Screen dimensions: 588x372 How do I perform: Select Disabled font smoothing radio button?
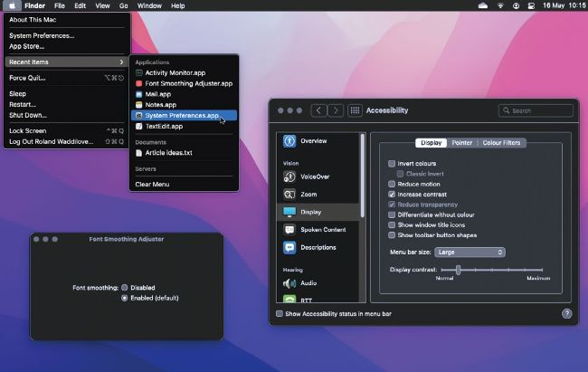[125, 288]
